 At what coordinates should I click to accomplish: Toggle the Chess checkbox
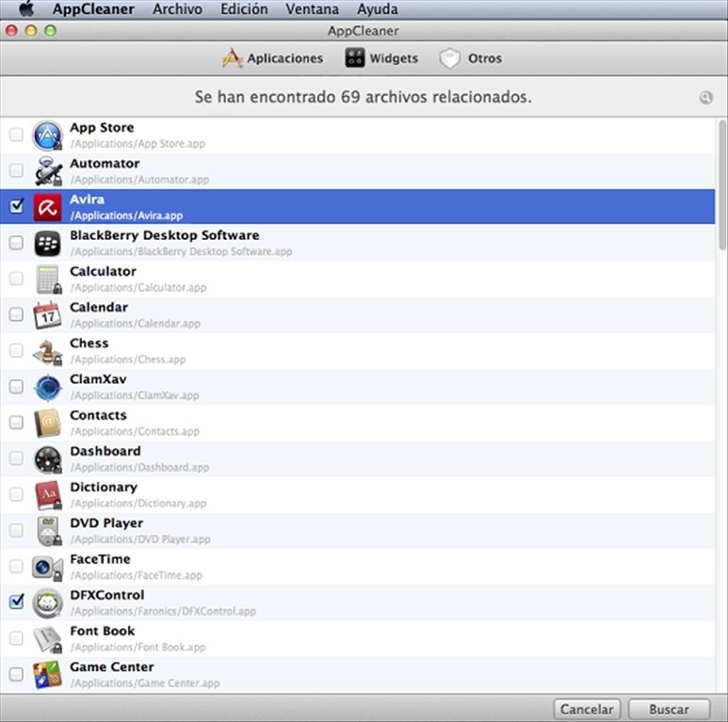(x=16, y=350)
